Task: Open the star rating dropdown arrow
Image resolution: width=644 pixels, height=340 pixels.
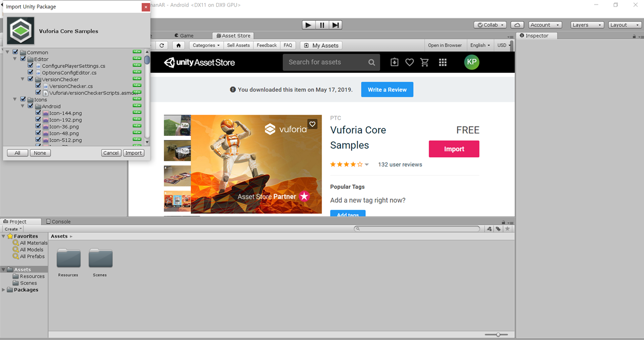Action: coord(367,164)
